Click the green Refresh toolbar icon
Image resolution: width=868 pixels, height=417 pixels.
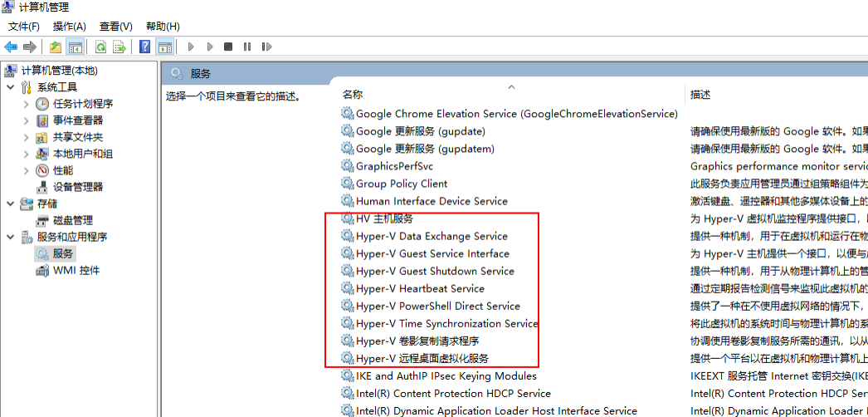pyautogui.click(x=100, y=47)
